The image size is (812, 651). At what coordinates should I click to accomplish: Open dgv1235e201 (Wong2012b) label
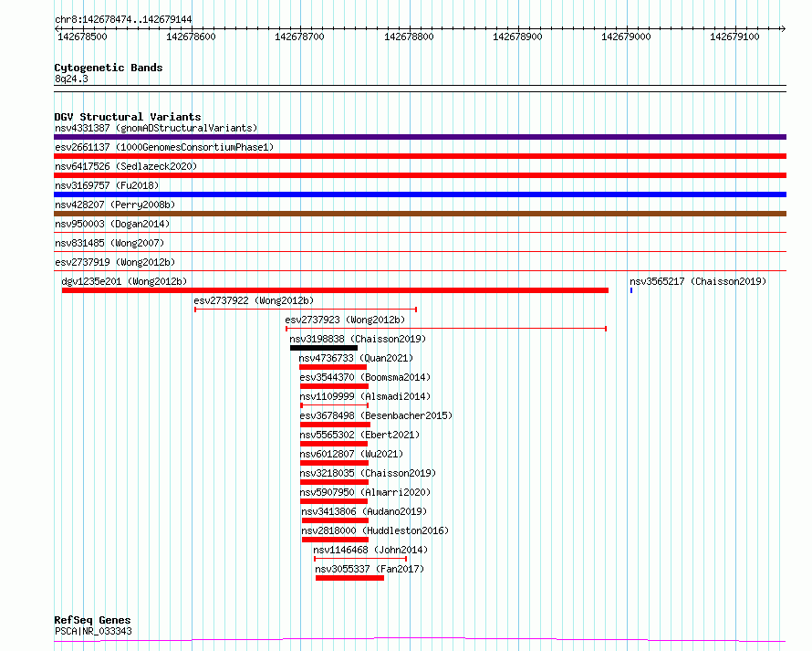(x=124, y=281)
